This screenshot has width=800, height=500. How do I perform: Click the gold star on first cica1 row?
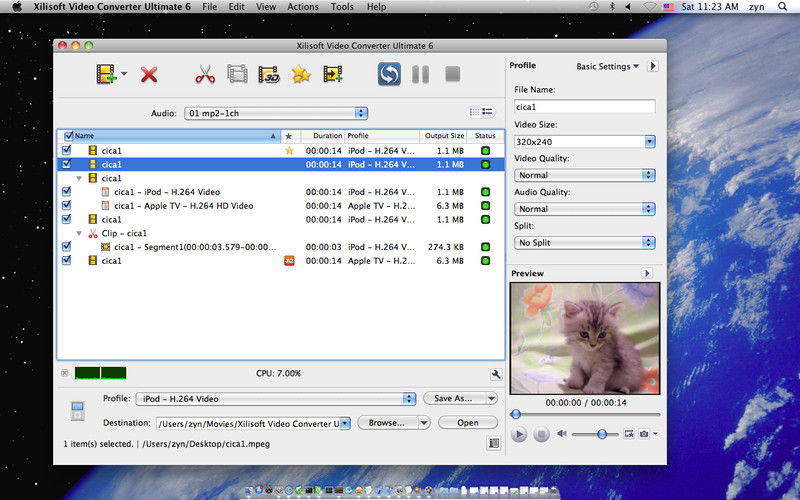(289, 151)
